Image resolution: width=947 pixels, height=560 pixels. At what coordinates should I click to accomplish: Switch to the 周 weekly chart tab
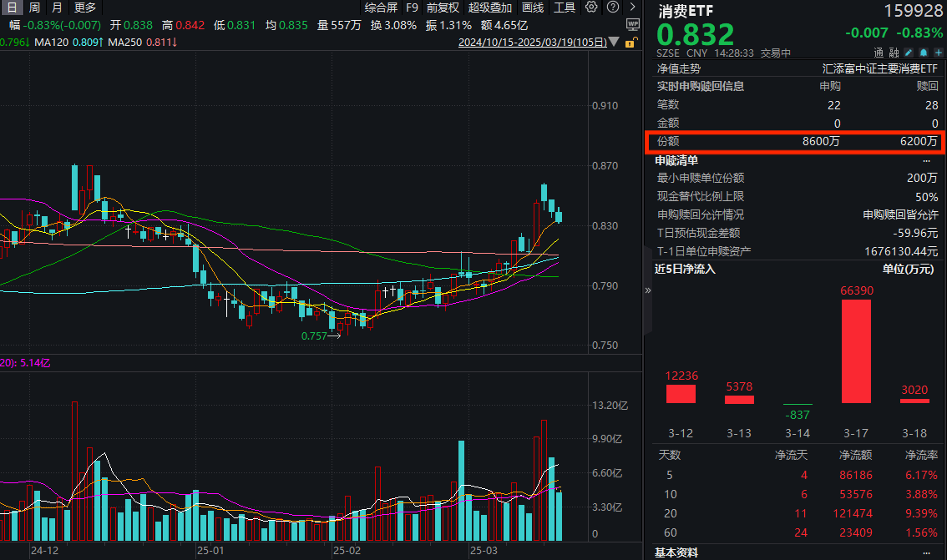(x=32, y=7)
